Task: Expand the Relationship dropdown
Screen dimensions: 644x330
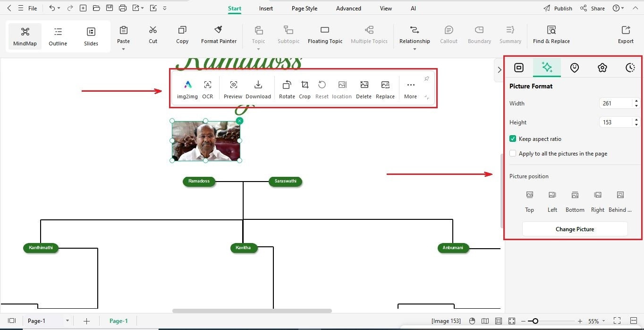Action: 415,49
